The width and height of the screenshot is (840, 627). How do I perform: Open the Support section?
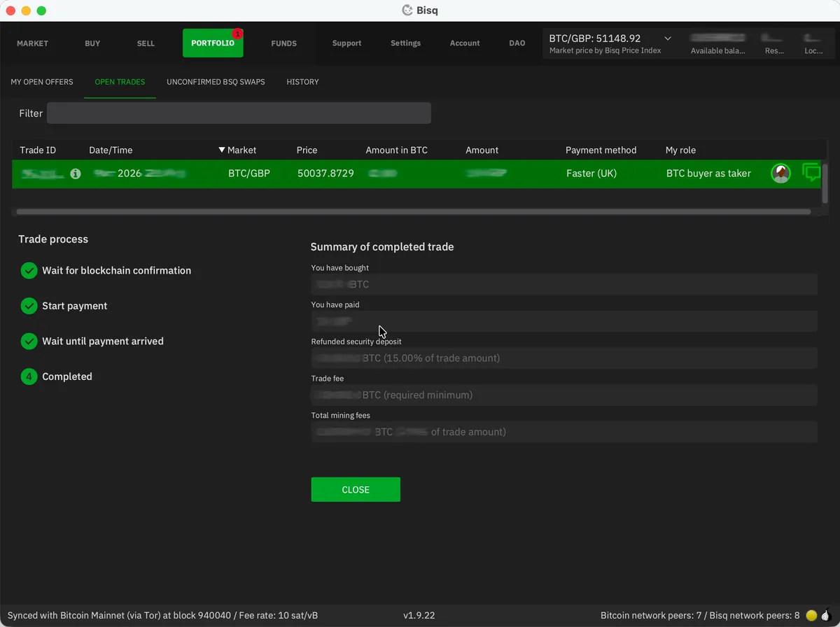pos(346,43)
